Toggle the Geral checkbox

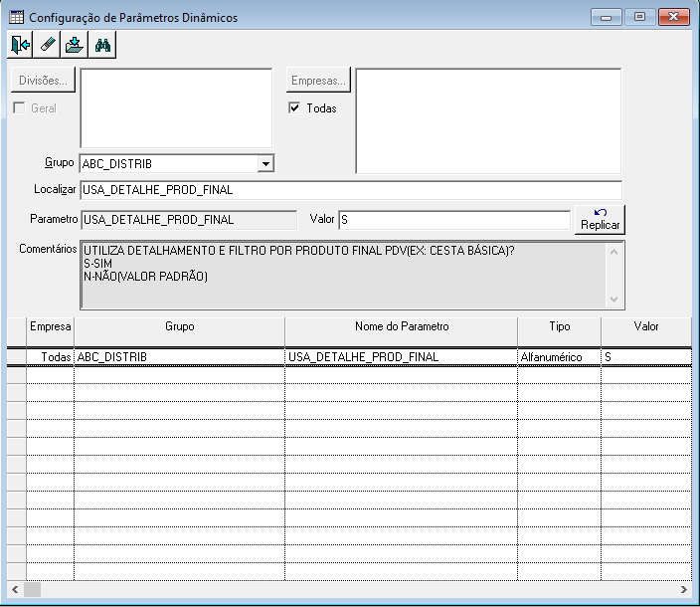click(x=19, y=107)
